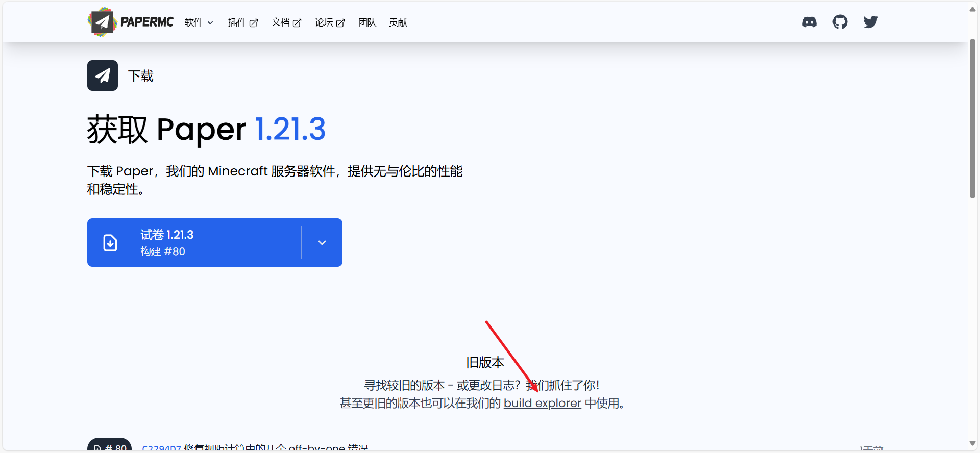Click the file download icon in blue button

110,243
